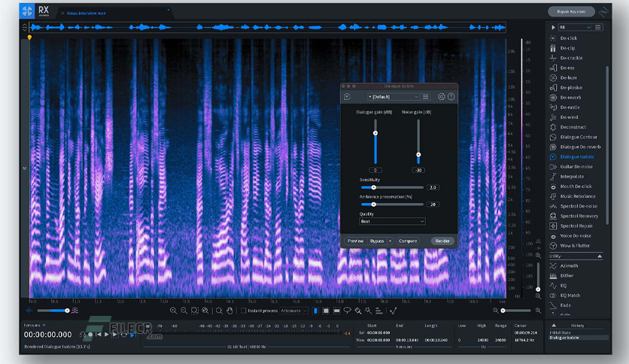
Task: Click the Repair Assistant button
Action: 571,11
